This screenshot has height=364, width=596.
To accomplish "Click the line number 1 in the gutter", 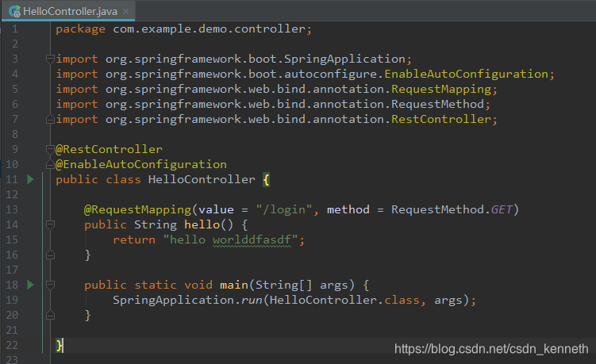I will point(15,29).
